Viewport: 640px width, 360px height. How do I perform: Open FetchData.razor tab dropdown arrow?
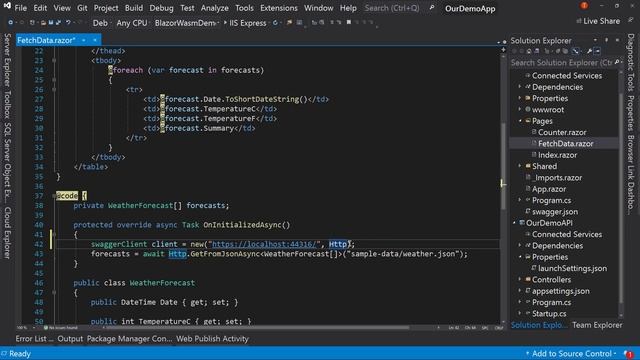pyautogui.click(x=84, y=40)
